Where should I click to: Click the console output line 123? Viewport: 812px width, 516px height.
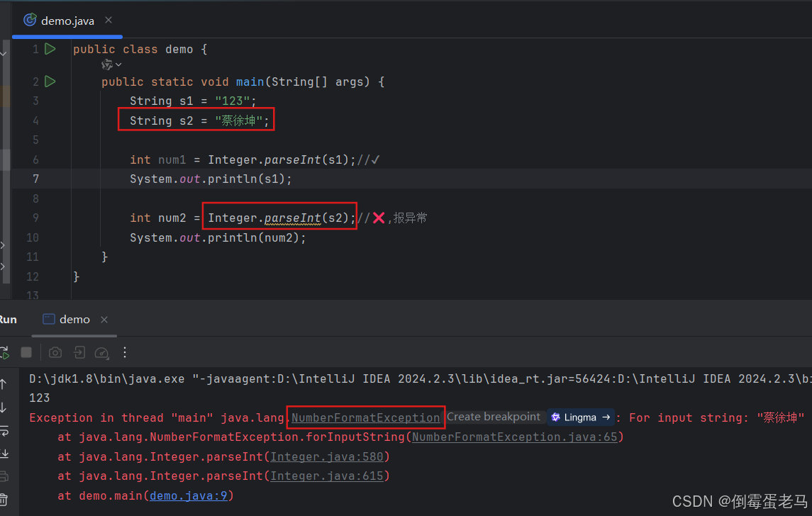[39, 398]
